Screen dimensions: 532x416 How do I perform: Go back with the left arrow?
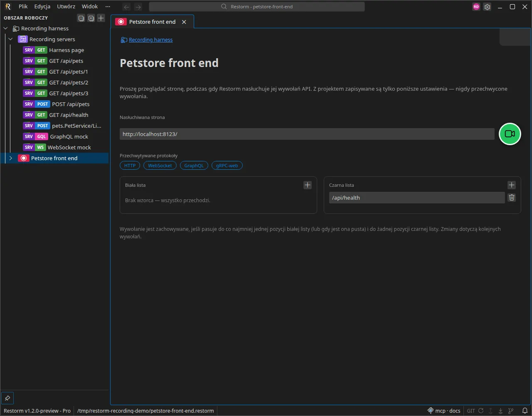tap(127, 7)
